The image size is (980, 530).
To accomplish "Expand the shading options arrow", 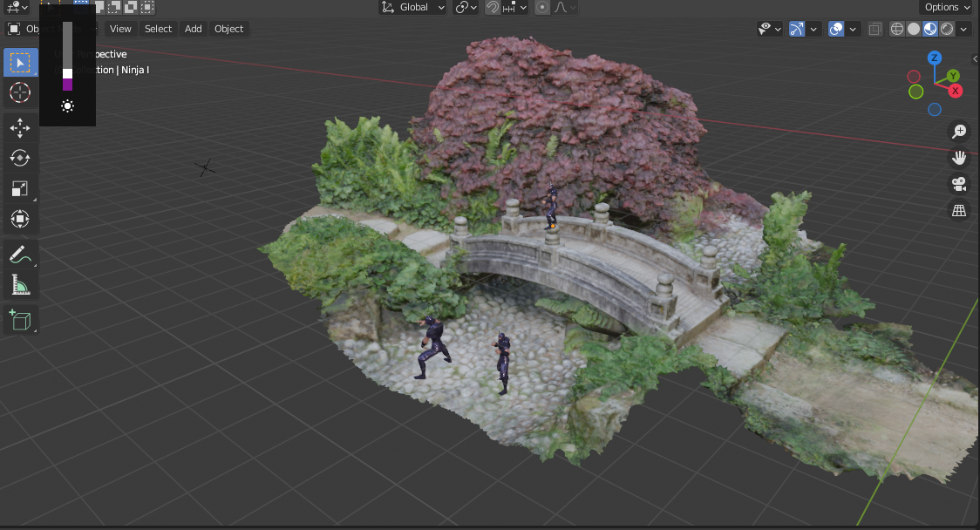I will pos(963,29).
